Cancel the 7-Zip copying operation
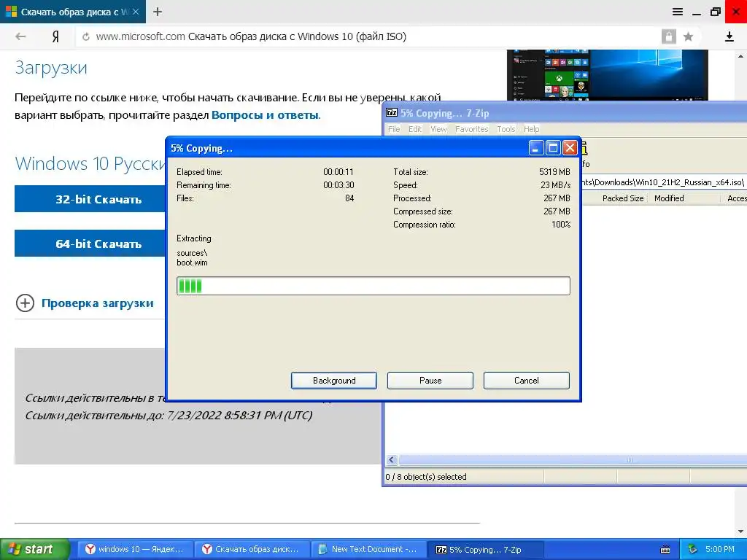 coord(527,381)
